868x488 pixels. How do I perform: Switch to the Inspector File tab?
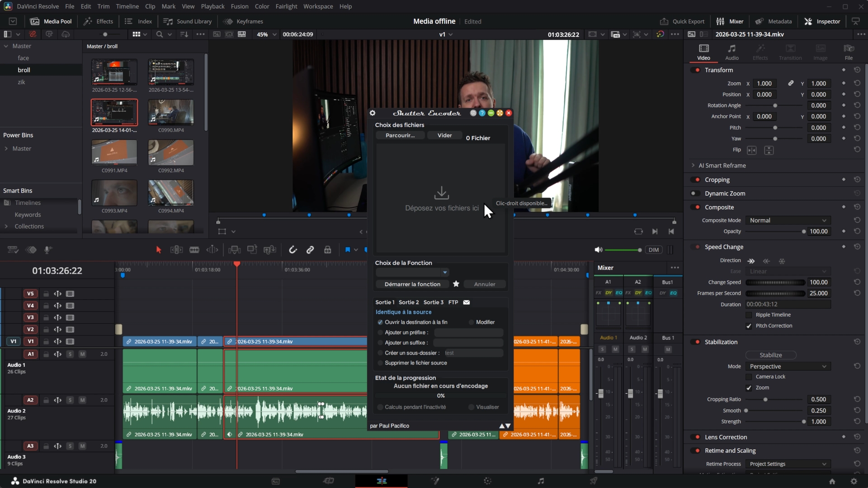(x=849, y=52)
